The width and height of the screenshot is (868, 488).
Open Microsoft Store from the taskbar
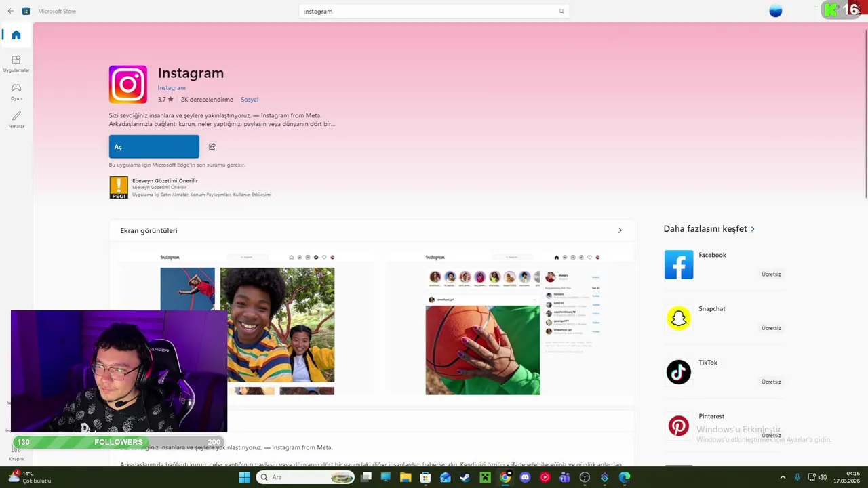point(425,477)
